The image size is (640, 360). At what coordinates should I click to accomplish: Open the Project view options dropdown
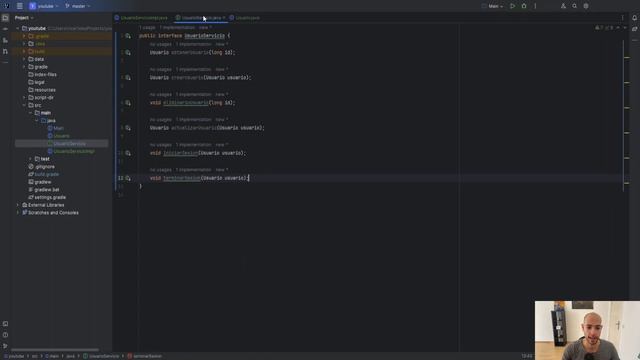(x=24, y=18)
